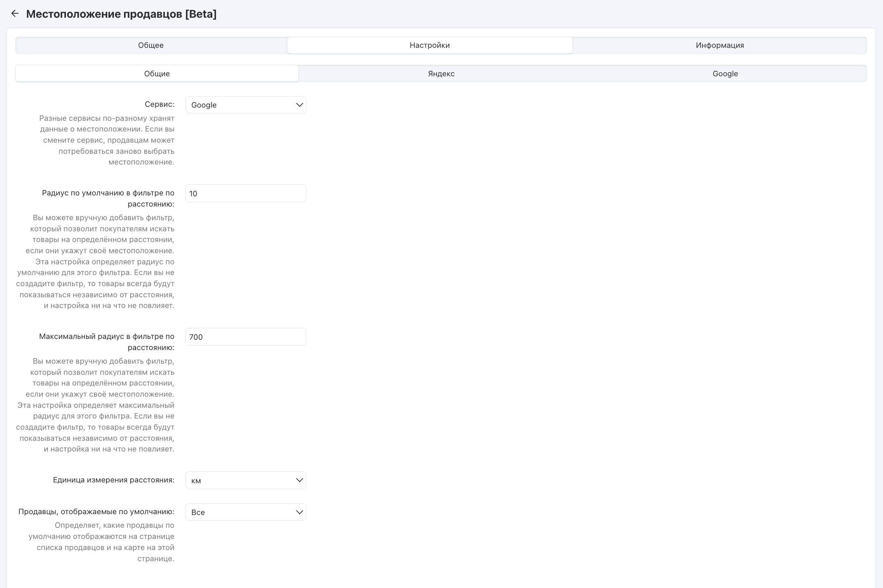Open the Сервис dropdown showing Google
The image size is (883, 588).
(x=239, y=105)
